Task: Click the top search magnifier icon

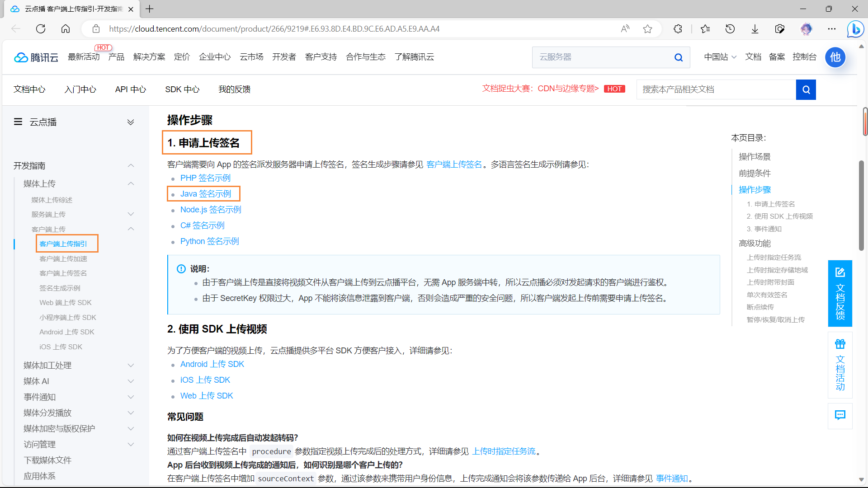Action: click(x=678, y=57)
